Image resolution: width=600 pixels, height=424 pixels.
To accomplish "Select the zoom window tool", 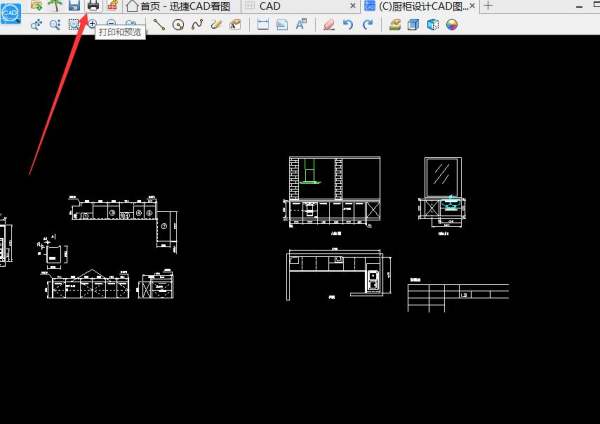I will [x=74, y=25].
